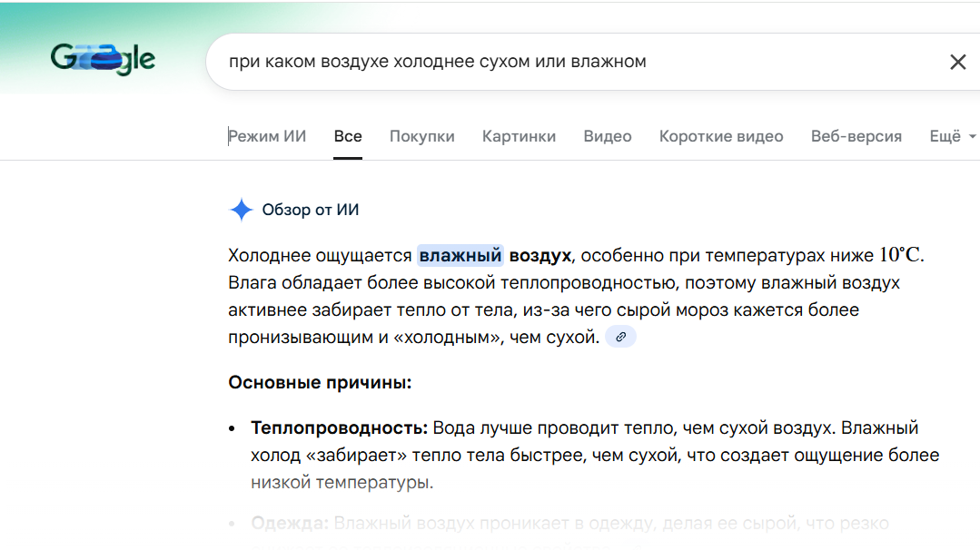The width and height of the screenshot is (980, 550).
Task: Click the faded Одежда bullet term
Action: coord(291,524)
